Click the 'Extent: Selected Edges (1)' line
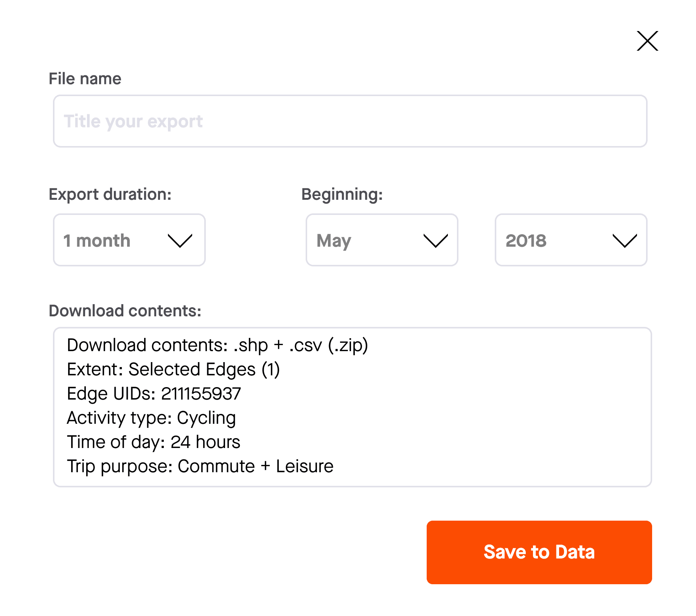The image size is (696, 616). tap(173, 370)
